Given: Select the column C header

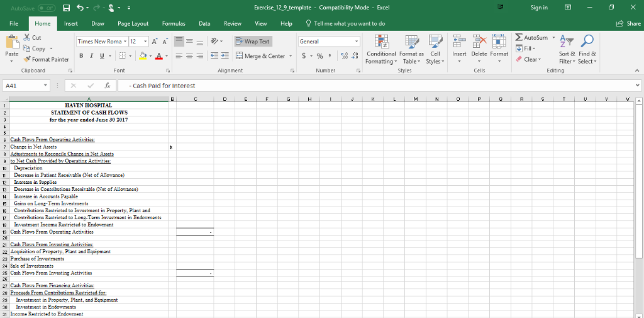Looking at the screenshot, I should coord(195,99).
